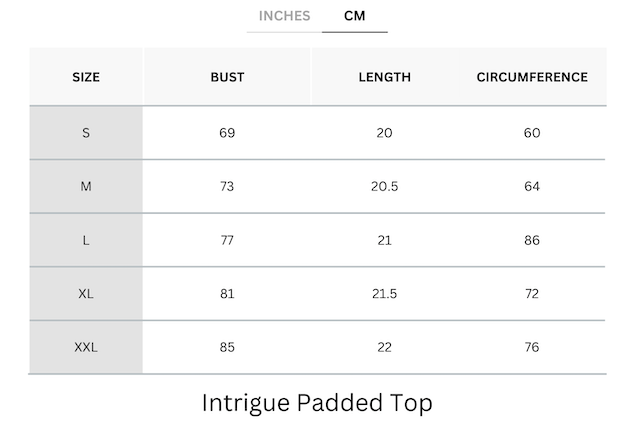
Task: Click circumference value 76 for size XXL
Action: pyautogui.click(x=532, y=348)
